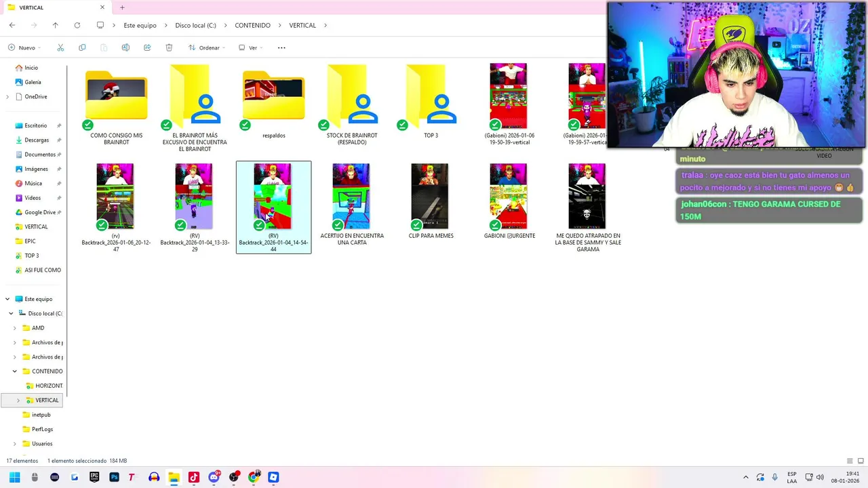
Task: Open the Windows Start menu
Action: [14, 477]
